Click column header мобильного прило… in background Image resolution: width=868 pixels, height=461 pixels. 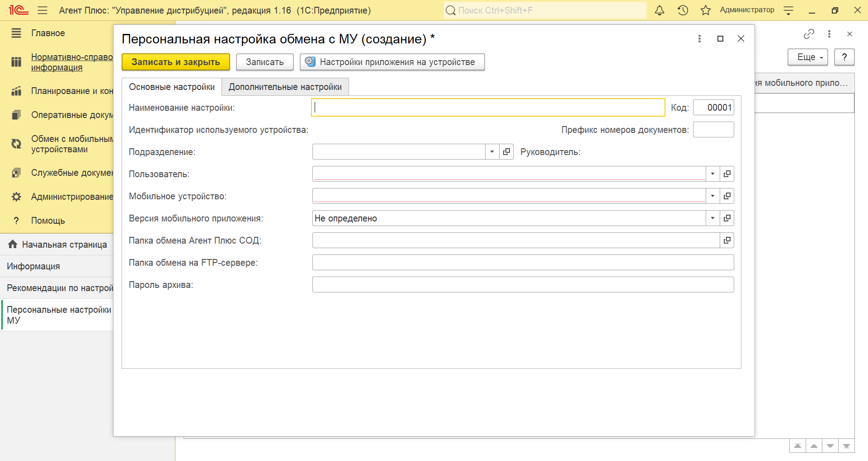point(804,83)
